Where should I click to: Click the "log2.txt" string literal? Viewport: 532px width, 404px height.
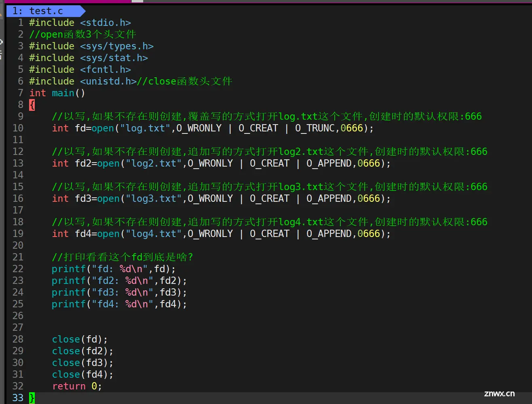[x=154, y=163]
